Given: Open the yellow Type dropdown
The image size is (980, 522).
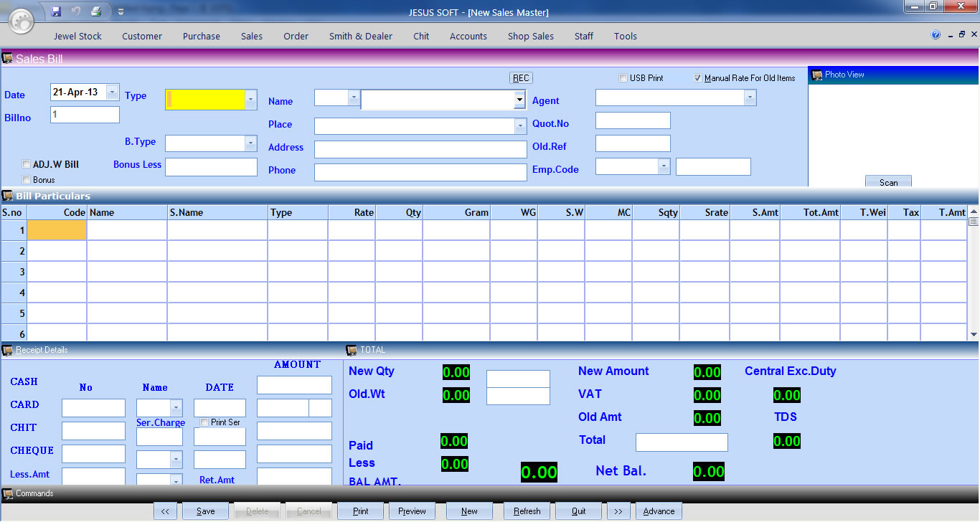Looking at the screenshot, I should [250, 100].
